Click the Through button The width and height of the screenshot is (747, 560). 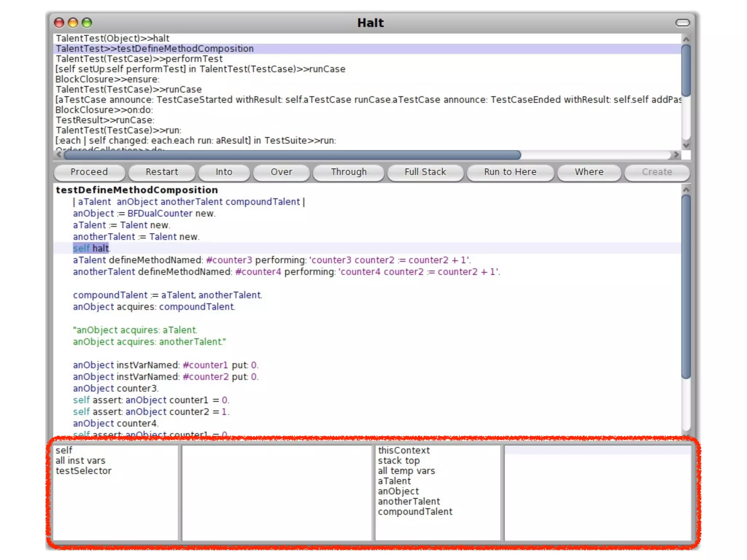point(348,172)
